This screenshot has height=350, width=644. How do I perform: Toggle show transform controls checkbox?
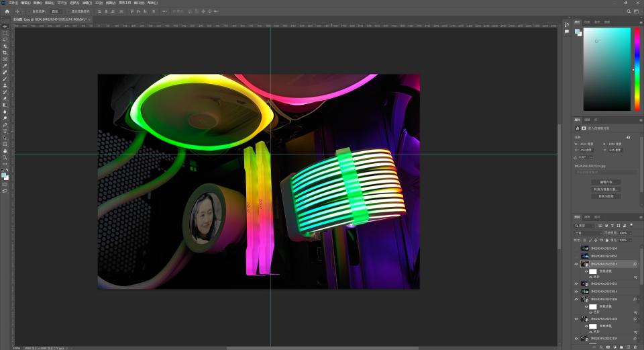coord(68,11)
